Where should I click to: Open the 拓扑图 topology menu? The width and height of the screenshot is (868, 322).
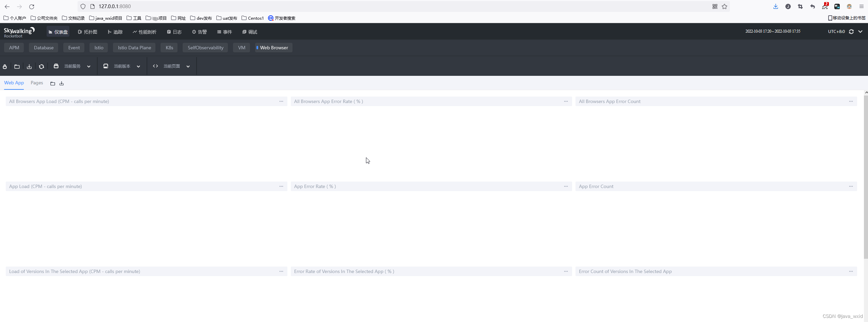pos(87,32)
